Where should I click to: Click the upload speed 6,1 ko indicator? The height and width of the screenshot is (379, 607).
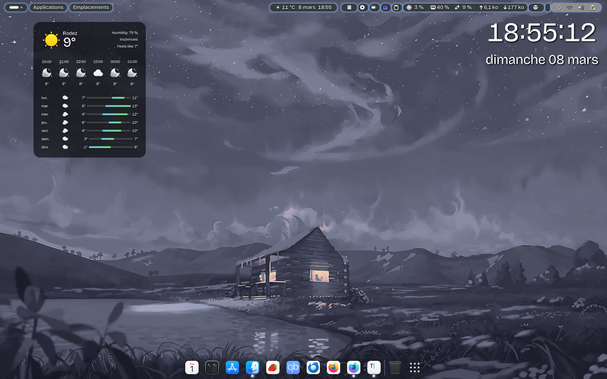point(489,7)
